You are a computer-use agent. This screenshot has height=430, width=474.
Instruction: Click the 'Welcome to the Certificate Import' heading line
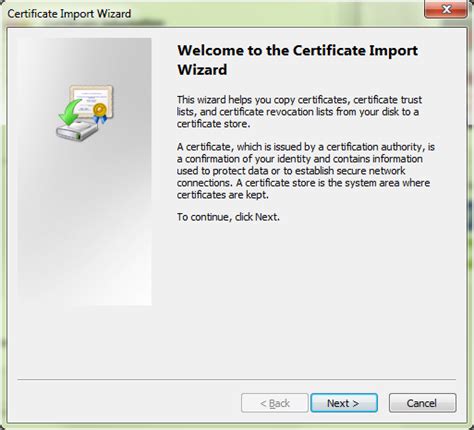pyautogui.click(x=297, y=51)
